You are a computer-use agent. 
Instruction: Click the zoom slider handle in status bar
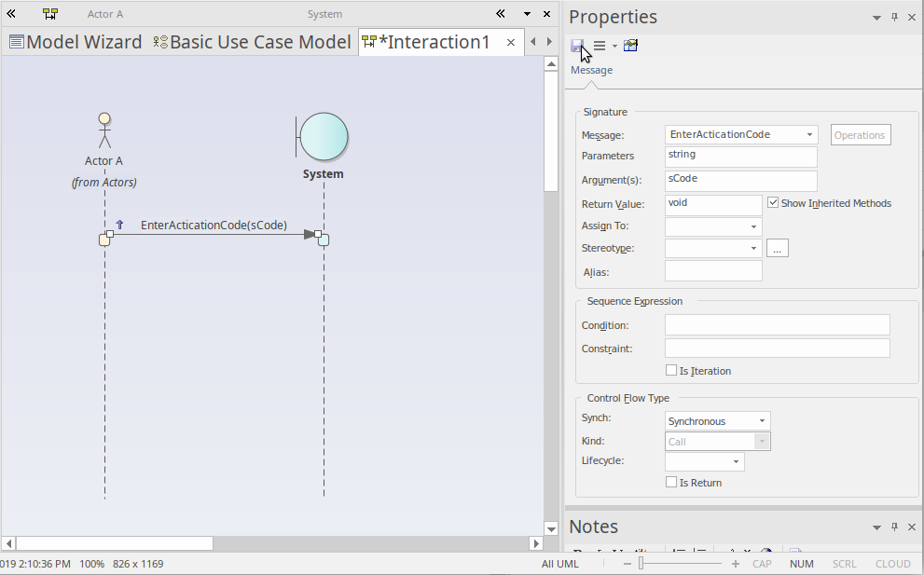tap(640, 564)
